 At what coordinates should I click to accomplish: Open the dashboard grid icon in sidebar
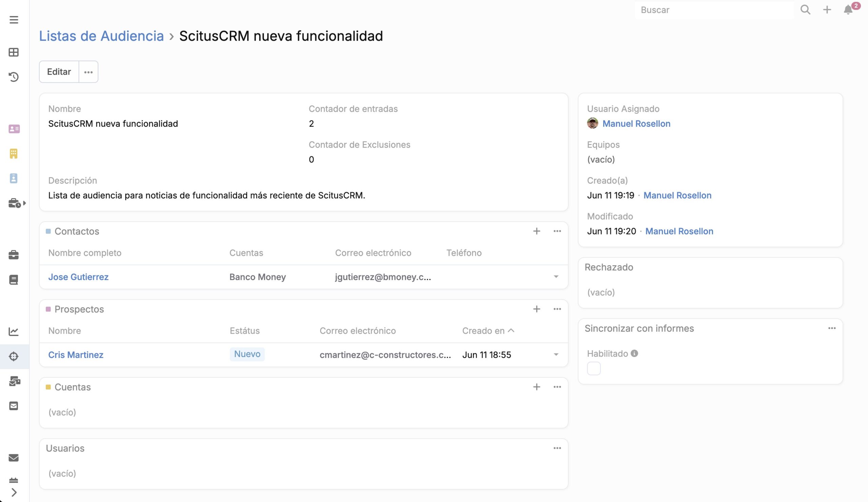click(14, 52)
